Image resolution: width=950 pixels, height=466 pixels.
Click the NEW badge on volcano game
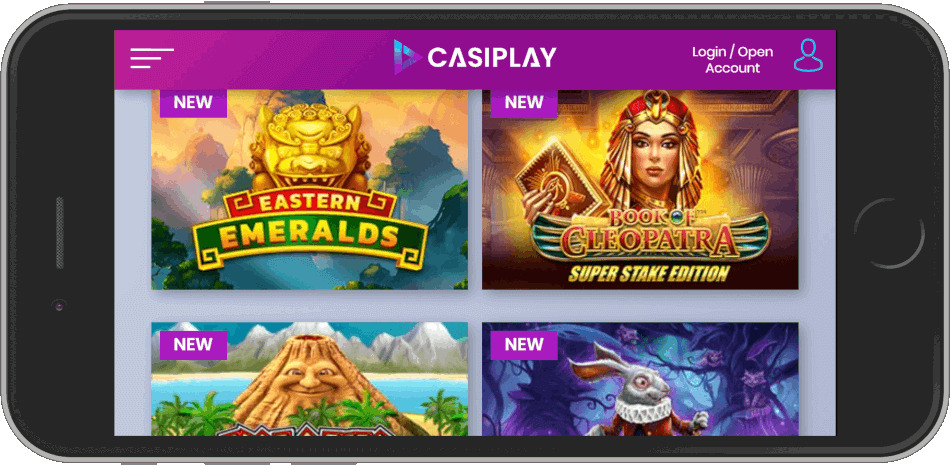(193, 345)
